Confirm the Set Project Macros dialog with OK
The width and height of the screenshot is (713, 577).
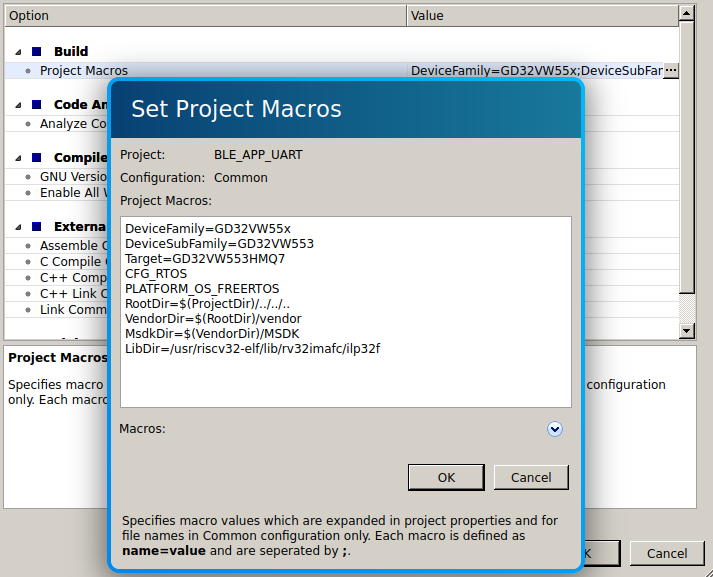[x=446, y=478]
